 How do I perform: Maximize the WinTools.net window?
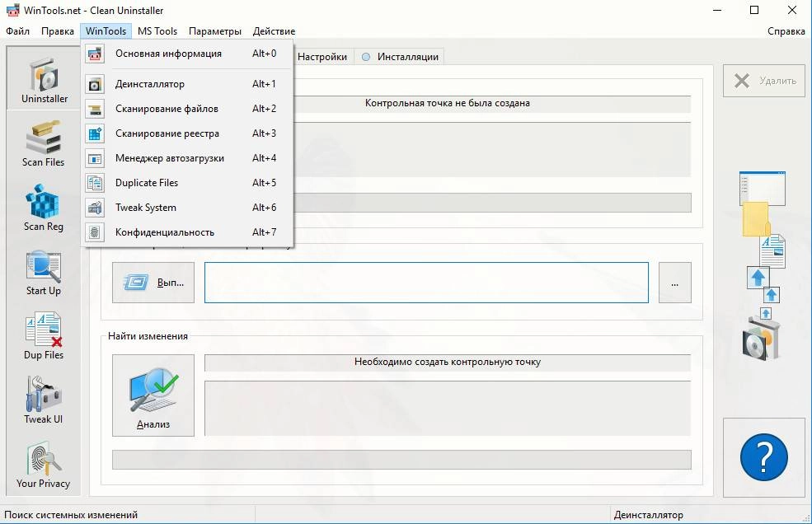pyautogui.click(x=754, y=11)
